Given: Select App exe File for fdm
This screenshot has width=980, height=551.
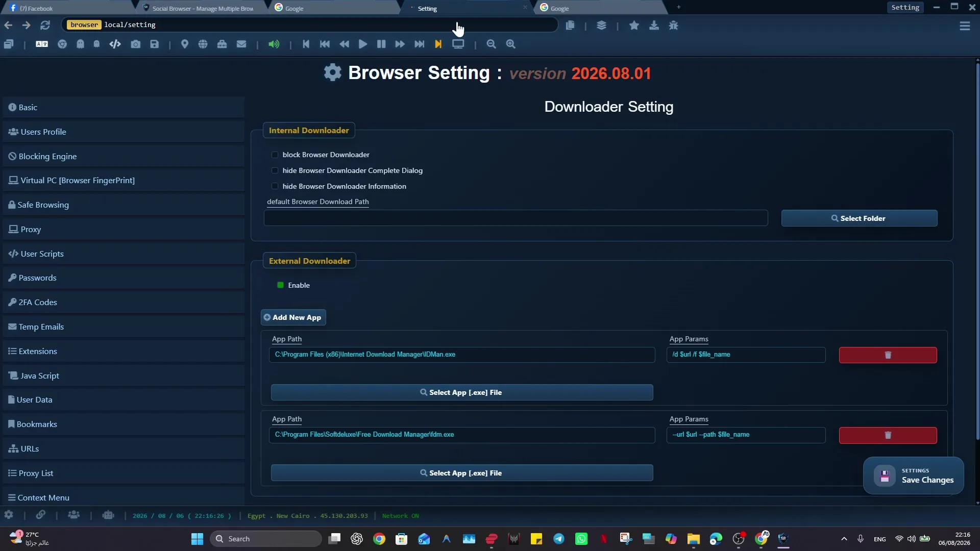Looking at the screenshot, I should [x=461, y=473].
